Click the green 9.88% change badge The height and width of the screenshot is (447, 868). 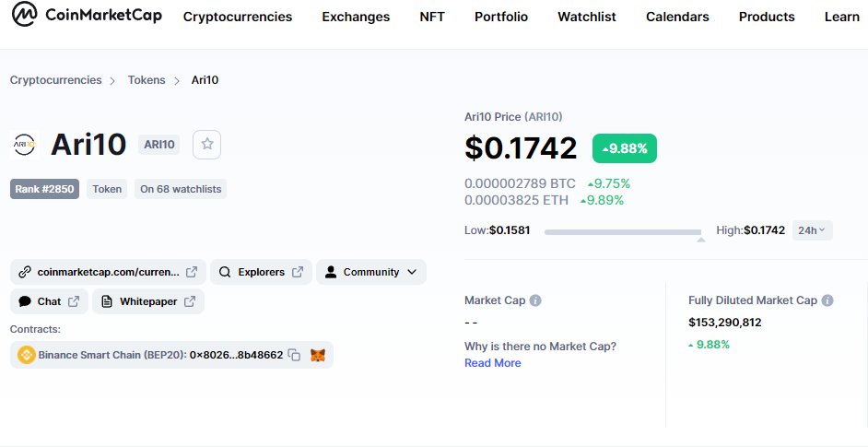625,148
